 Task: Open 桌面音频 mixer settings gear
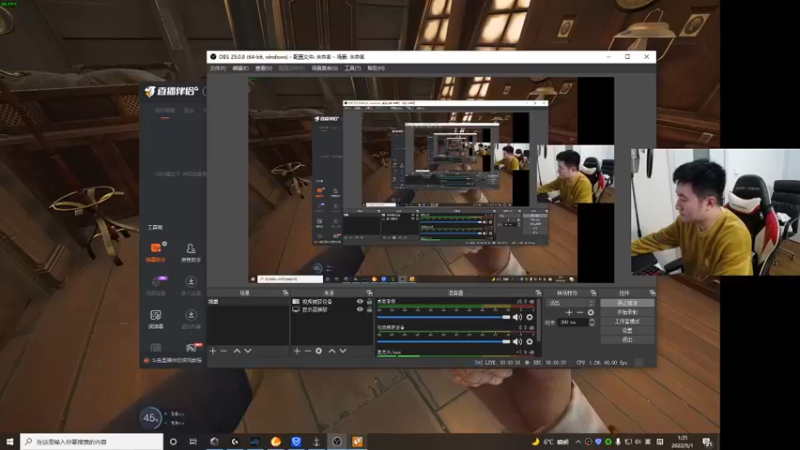pos(530,317)
